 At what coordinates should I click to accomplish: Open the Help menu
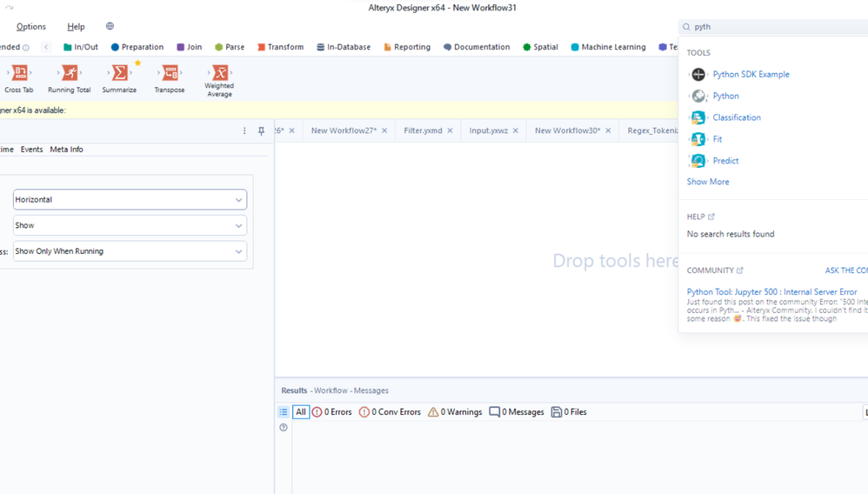point(76,27)
